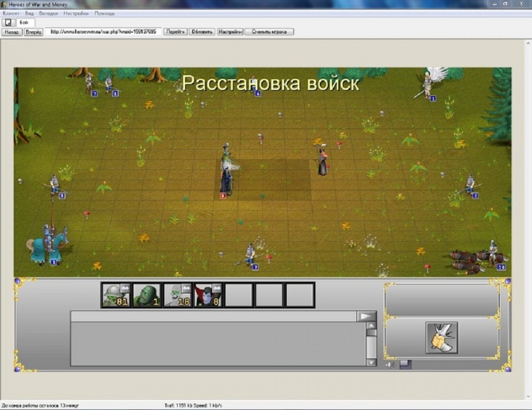Focus the chat message input field
The width and height of the screenshot is (532, 410).
click(214, 317)
